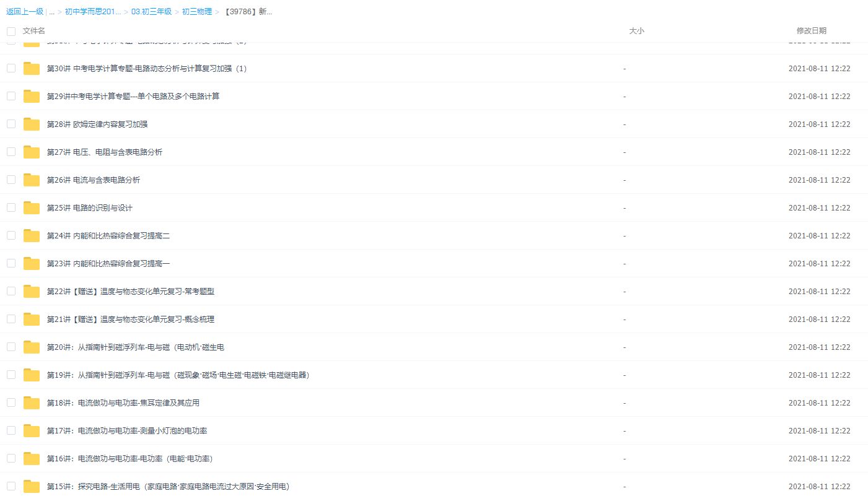Screen dimensions: 868x496
Task: Open 第15讲 探究电路-生活用电 folder name
Action: coord(168,487)
